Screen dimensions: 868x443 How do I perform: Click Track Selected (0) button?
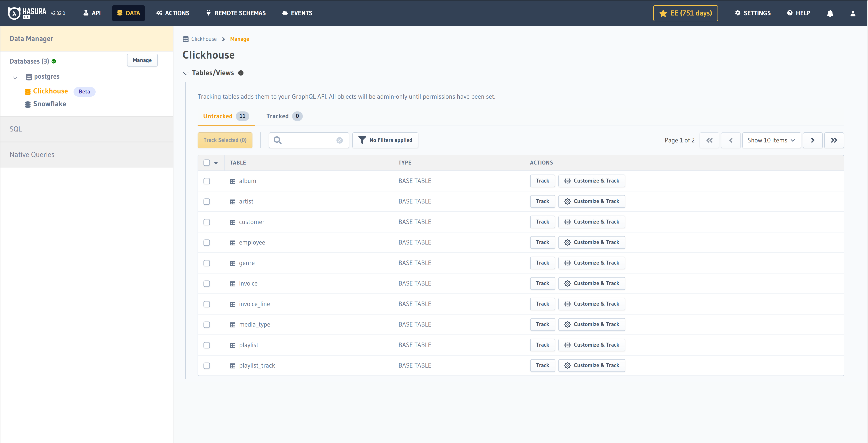225,140
